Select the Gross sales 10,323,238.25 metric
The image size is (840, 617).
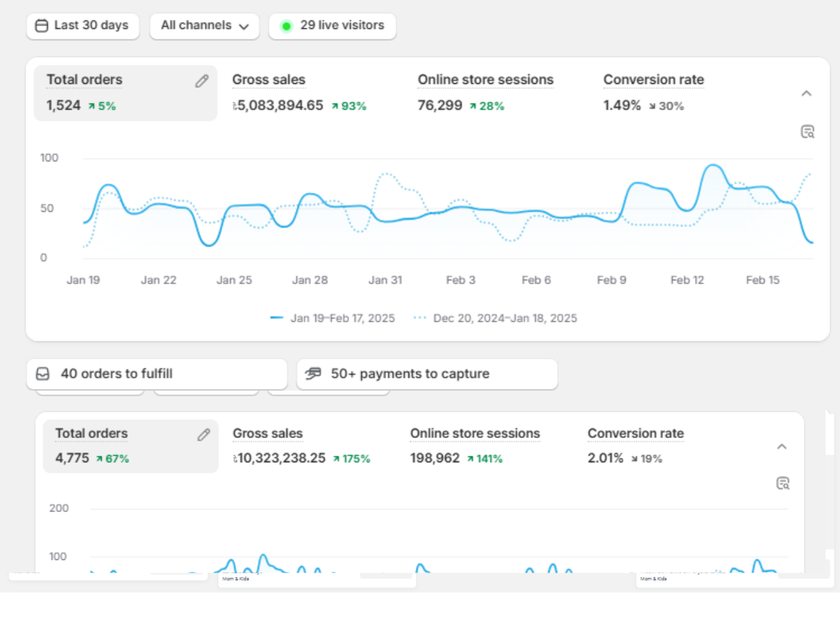302,446
